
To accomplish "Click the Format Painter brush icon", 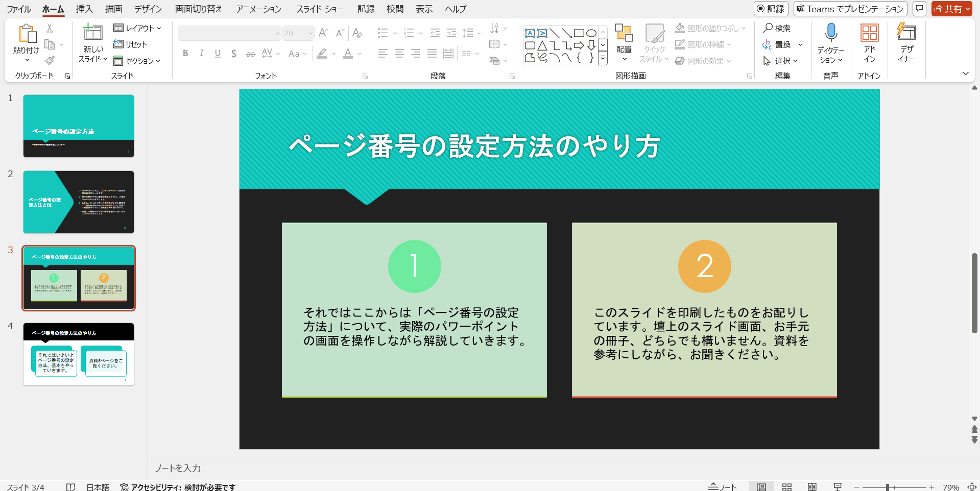I will click(50, 61).
